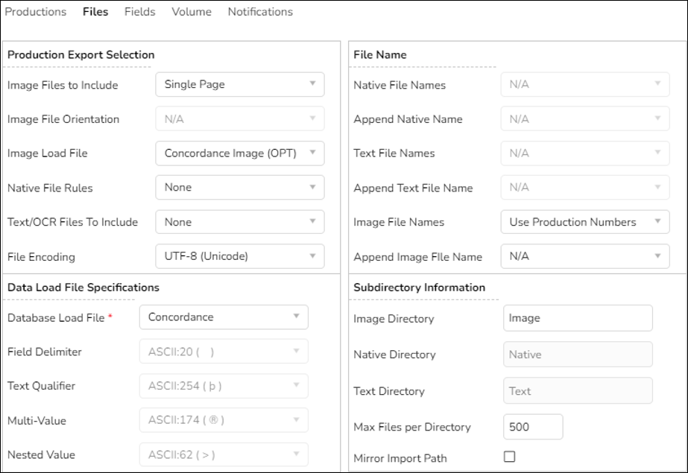The height and width of the screenshot is (473, 688).
Task: Open the Native File Rules dropdown
Action: point(240,187)
